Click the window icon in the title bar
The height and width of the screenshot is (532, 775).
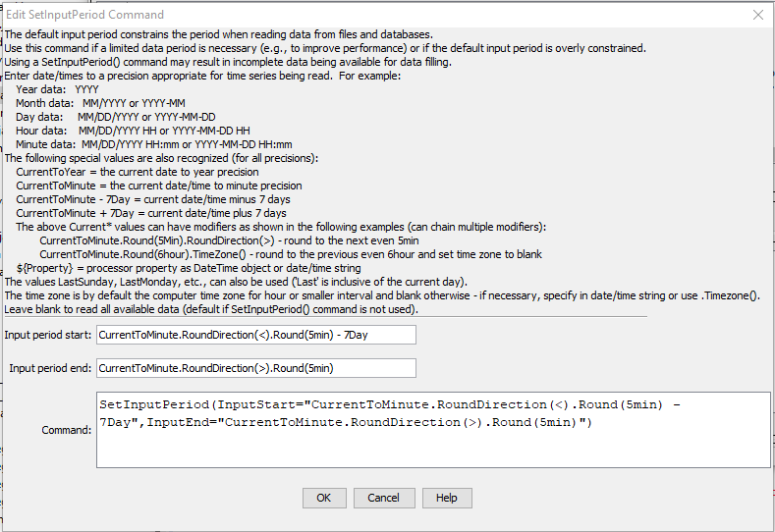(10, 15)
